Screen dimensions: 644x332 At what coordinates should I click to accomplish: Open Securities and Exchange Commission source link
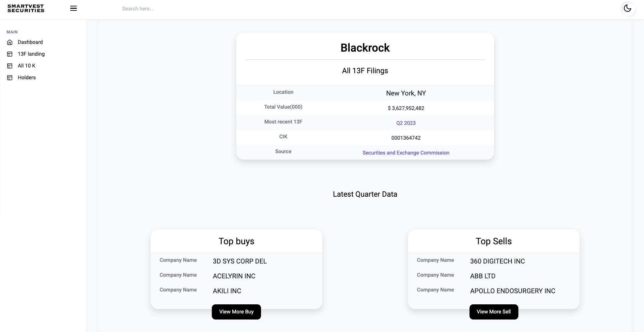tap(406, 153)
